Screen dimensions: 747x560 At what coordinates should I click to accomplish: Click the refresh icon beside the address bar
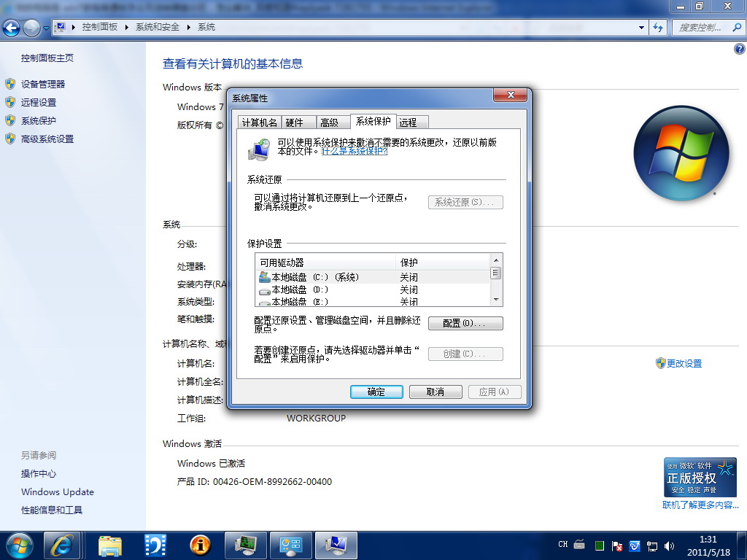click(659, 27)
